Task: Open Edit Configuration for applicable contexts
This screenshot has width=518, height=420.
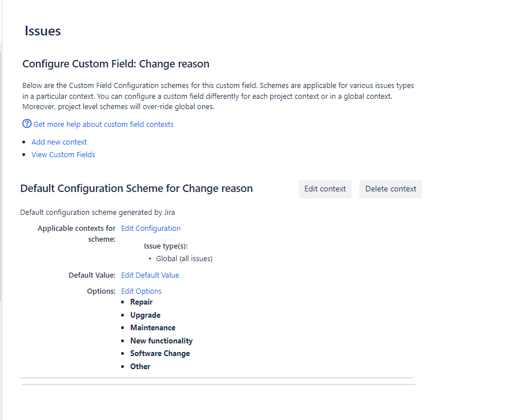Action: 151,228
